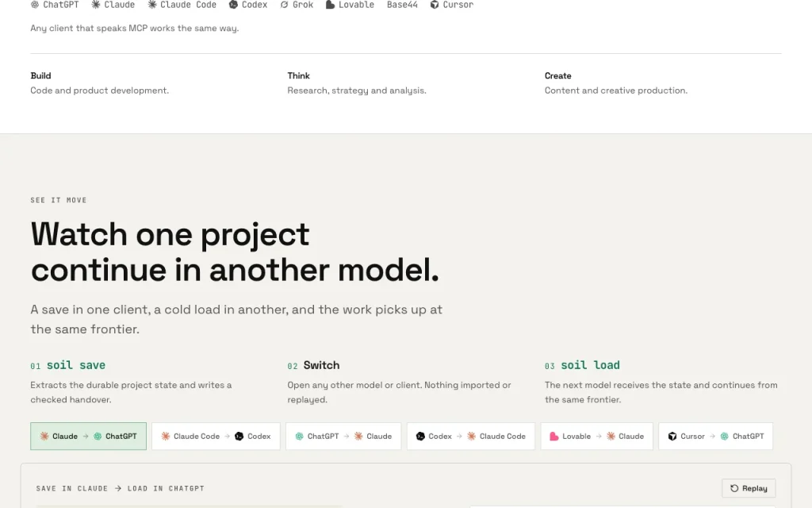Switch to the Claude Code → Codex tab
812x508 pixels.
pyautogui.click(x=216, y=437)
